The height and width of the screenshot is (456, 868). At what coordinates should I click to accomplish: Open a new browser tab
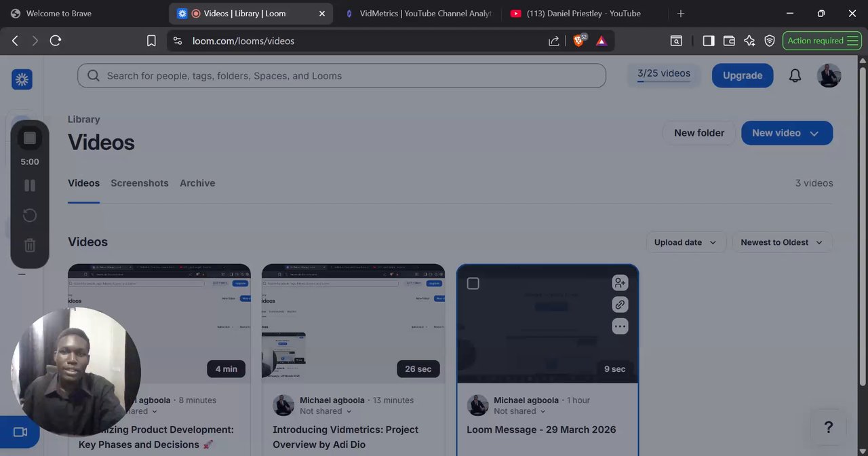[681, 14]
